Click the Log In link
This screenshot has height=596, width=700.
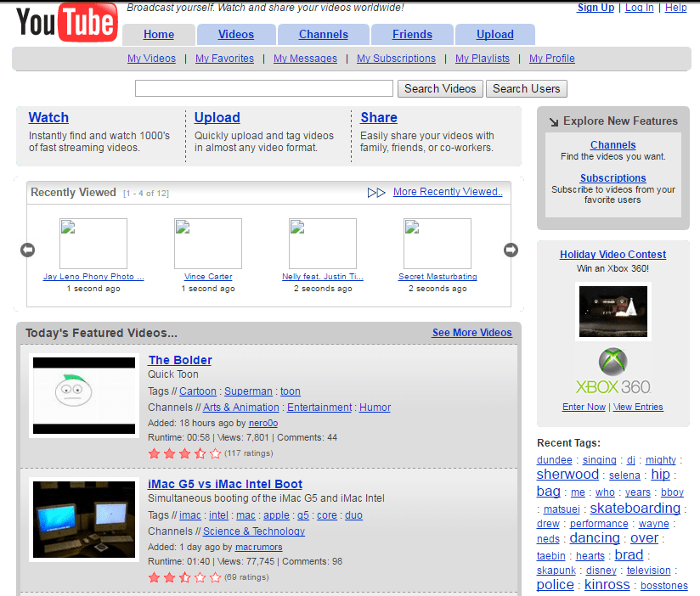[x=640, y=8]
